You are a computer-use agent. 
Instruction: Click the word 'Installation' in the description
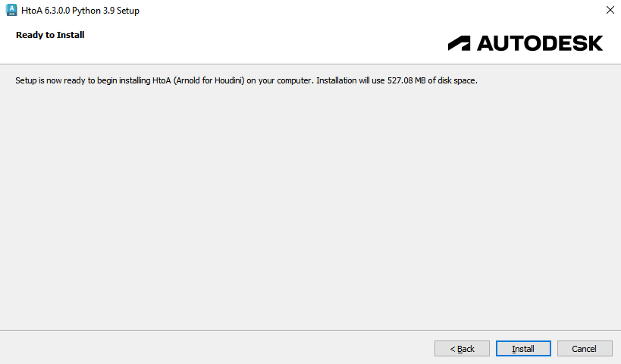[337, 80]
